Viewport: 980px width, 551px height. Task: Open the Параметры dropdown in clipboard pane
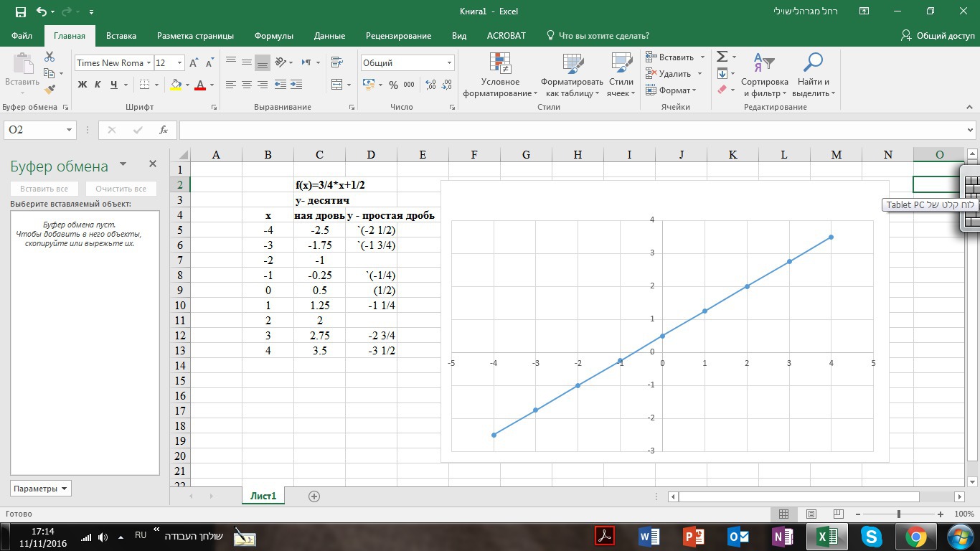(40, 489)
